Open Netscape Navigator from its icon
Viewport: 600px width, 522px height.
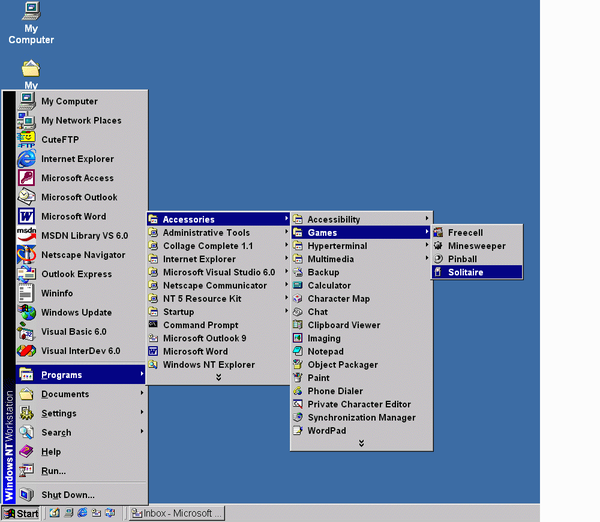click(x=27, y=255)
